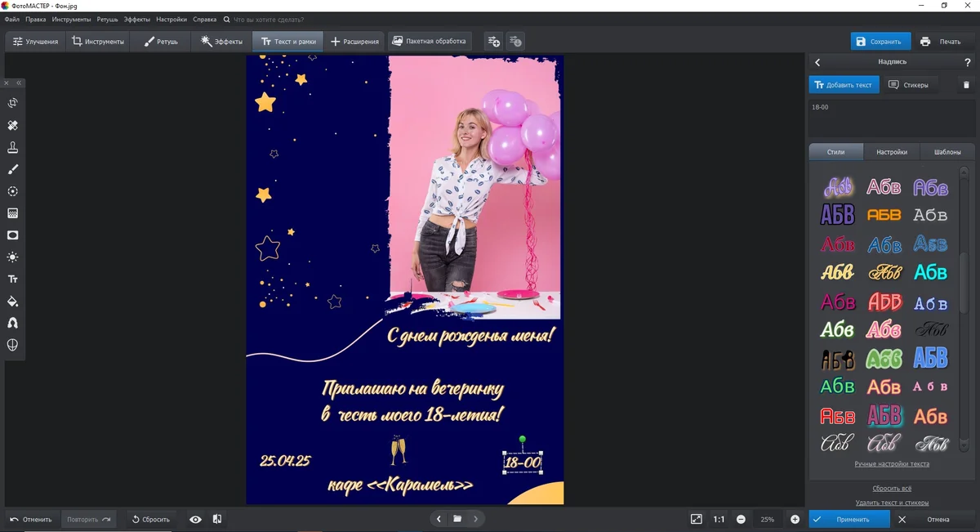Select the vignette tool
Viewport: 980px width, 532px height.
point(13,235)
